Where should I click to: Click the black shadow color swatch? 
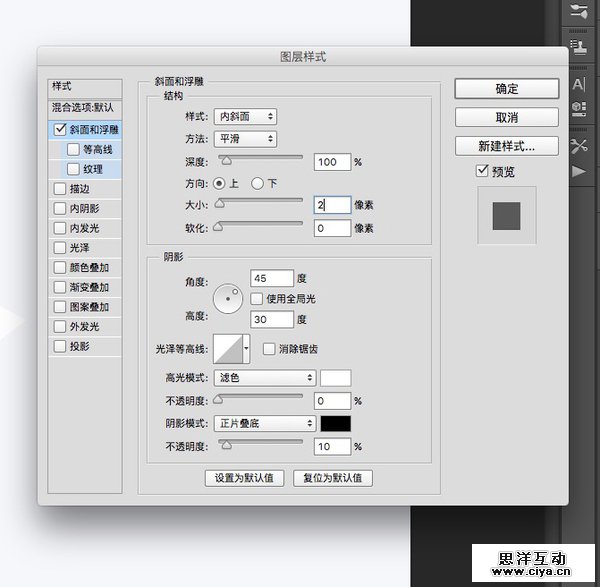pos(335,423)
